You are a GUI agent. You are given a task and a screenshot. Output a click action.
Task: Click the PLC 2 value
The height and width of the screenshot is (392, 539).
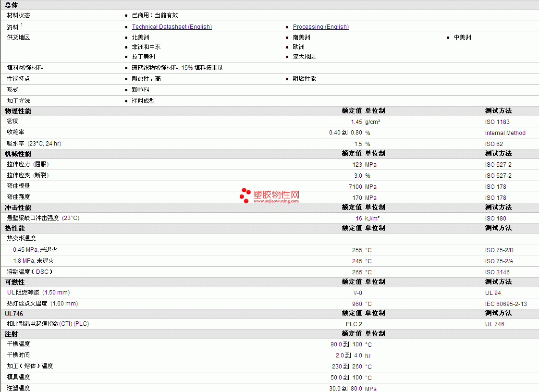(x=354, y=324)
